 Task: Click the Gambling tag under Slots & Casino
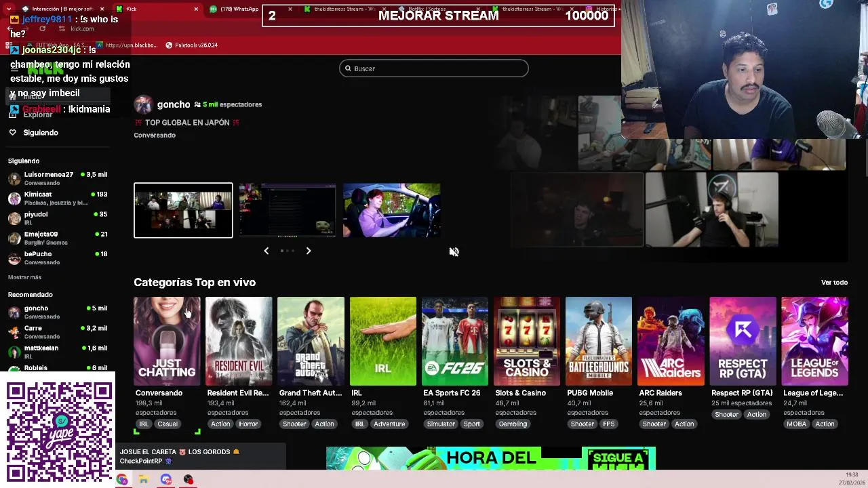513,424
